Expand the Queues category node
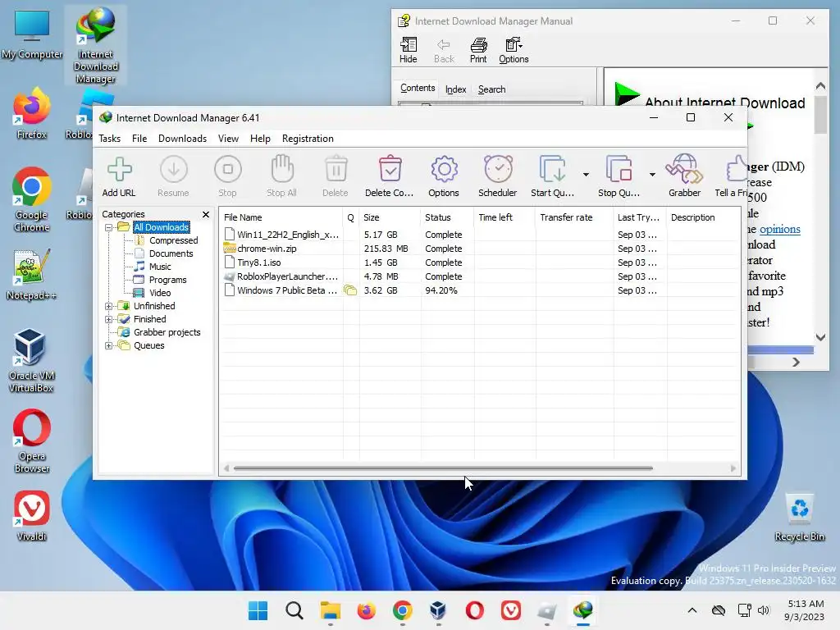 (109, 345)
